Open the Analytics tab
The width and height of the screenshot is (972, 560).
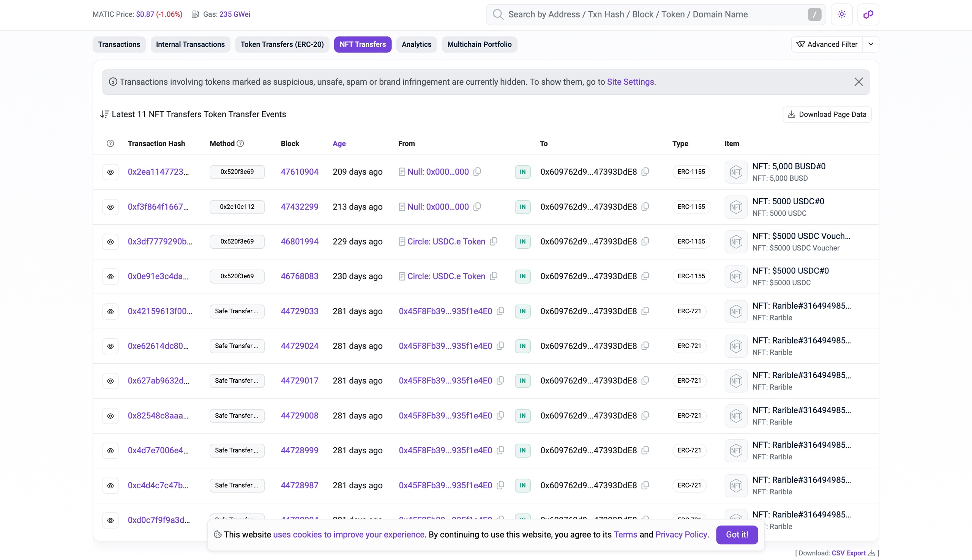[x=416, y=44]
